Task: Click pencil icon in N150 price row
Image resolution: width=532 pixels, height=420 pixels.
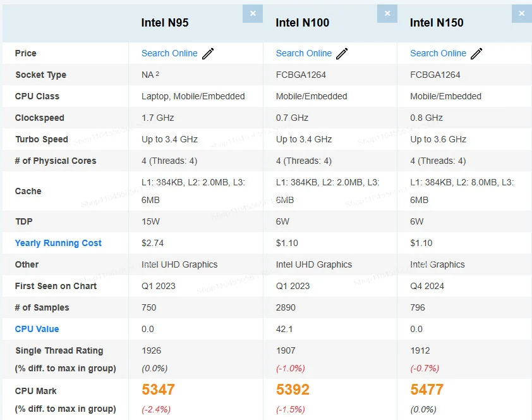Action: click(476, 54)
